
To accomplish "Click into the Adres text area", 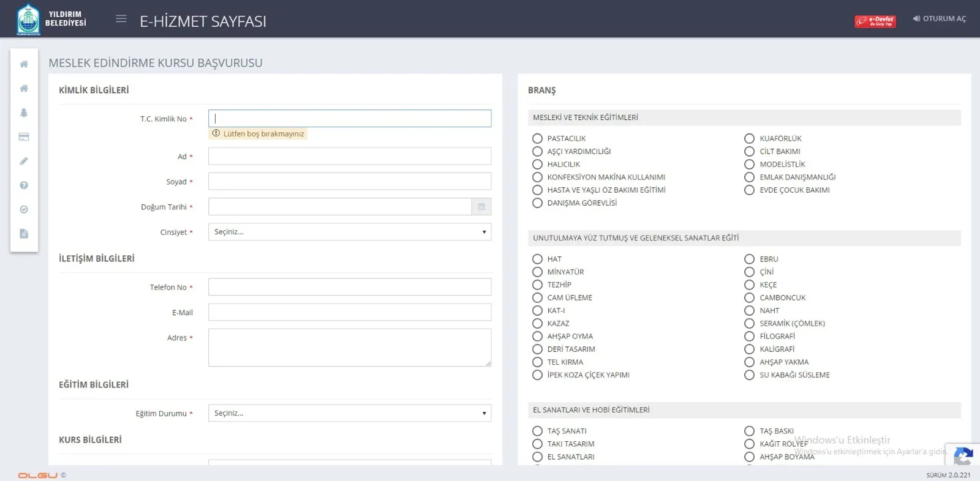I will click(x=349, y=348).
